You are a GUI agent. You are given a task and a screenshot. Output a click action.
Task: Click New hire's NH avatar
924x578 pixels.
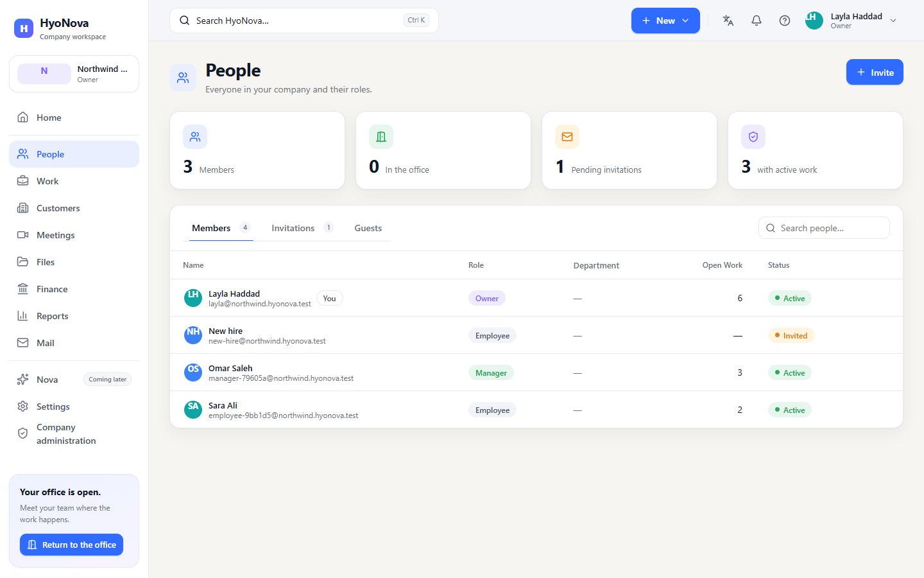click(193, 335)
